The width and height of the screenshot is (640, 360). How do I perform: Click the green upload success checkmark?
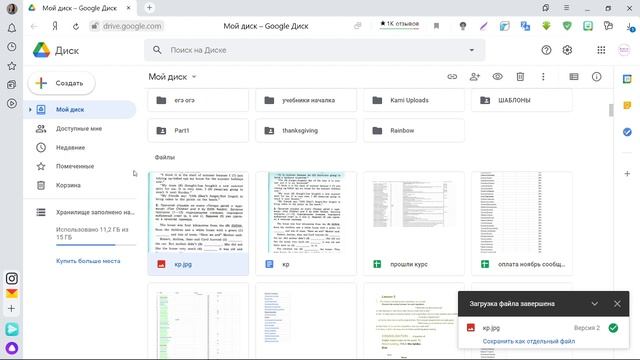click(613, 328)
